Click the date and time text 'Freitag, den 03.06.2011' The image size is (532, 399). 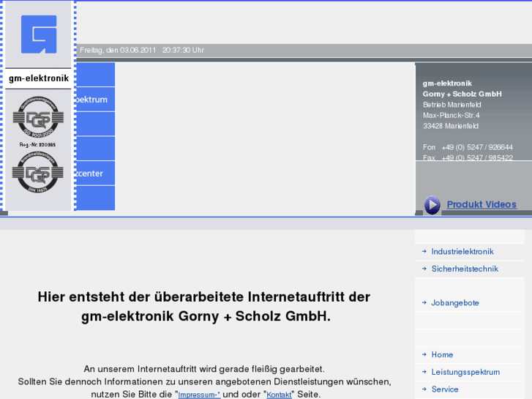[x=118, y=51]
